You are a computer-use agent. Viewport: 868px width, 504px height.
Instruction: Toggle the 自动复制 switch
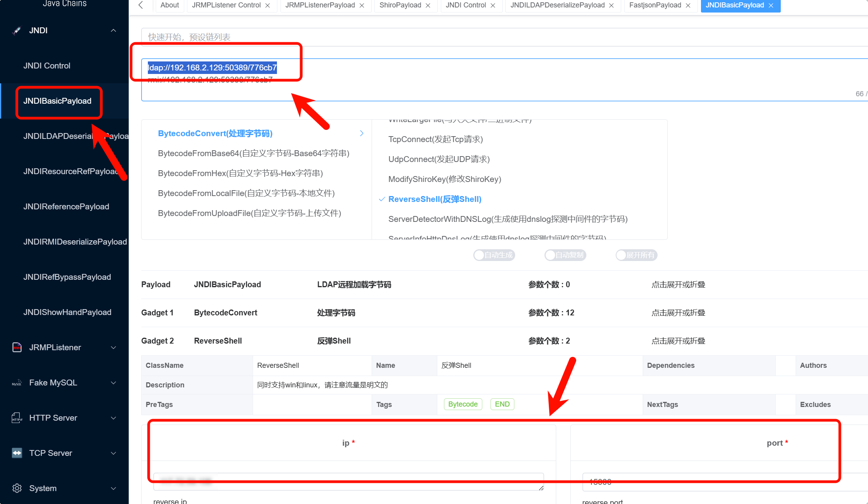565,255
